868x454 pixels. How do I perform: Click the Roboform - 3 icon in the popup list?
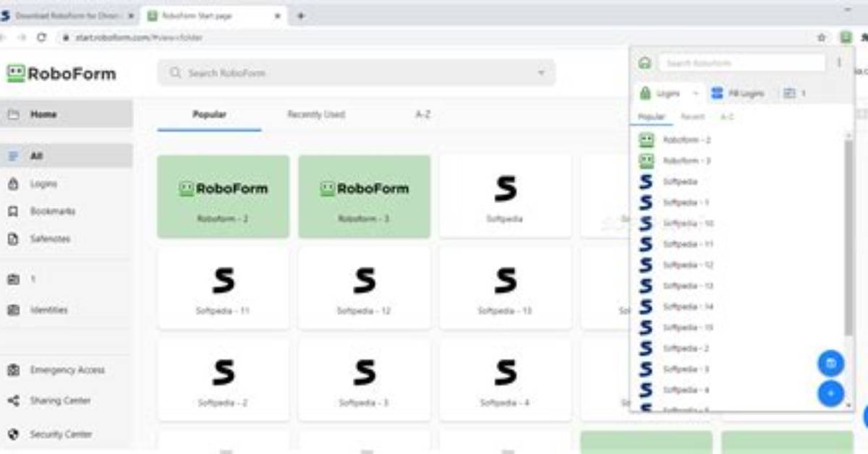pos(646,160)
